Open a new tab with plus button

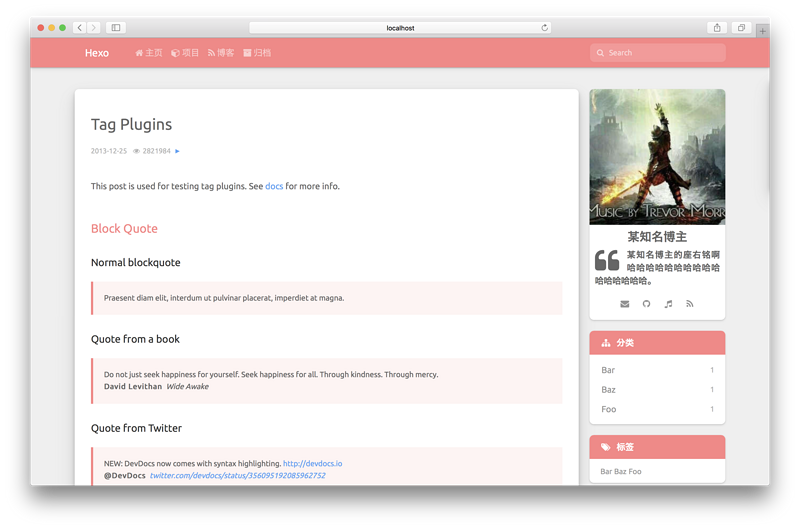[762, 31]
